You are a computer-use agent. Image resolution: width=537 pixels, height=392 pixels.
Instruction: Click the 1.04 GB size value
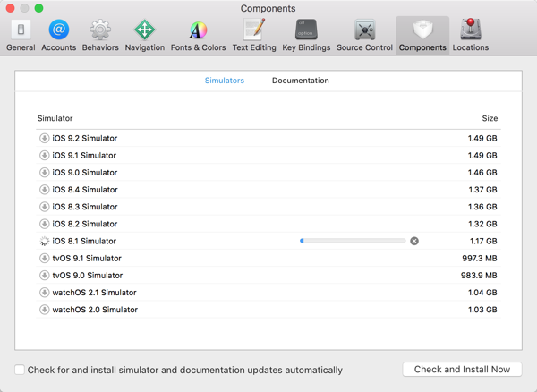pos(482,293)
